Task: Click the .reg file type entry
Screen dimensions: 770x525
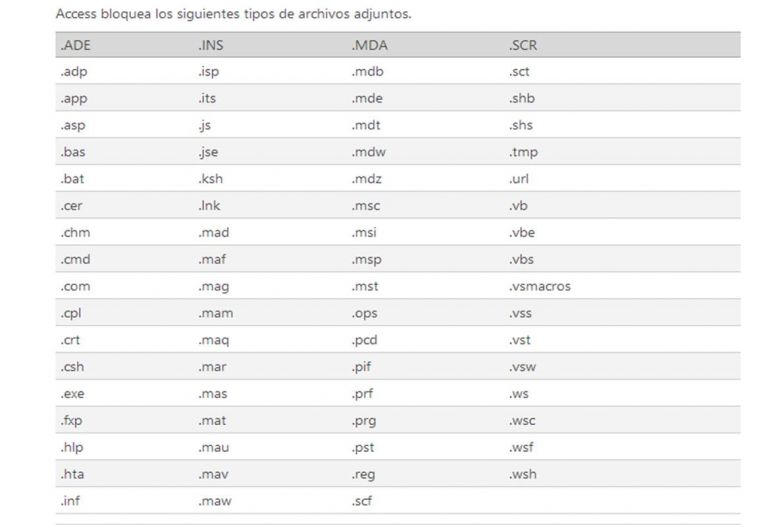Action: 363,474
